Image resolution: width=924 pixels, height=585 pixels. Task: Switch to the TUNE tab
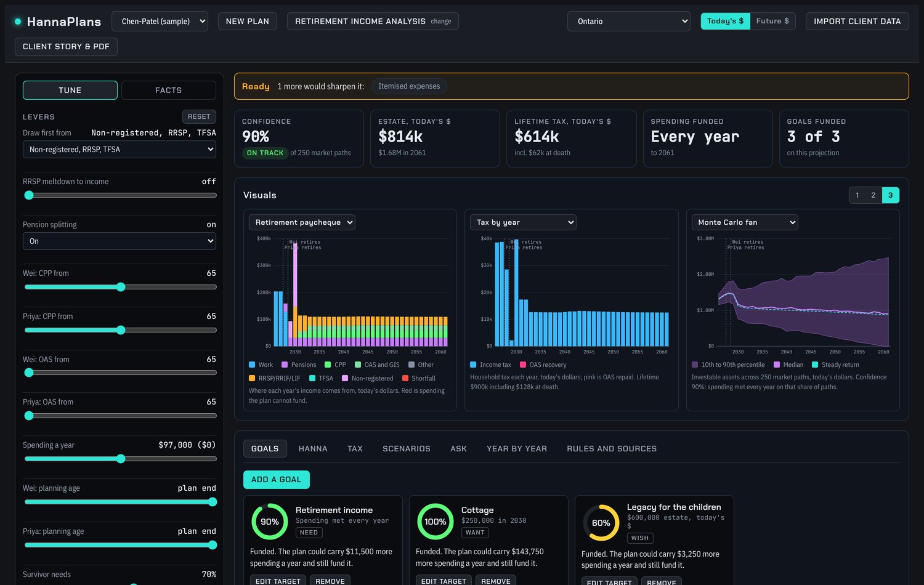pos(70,90)
